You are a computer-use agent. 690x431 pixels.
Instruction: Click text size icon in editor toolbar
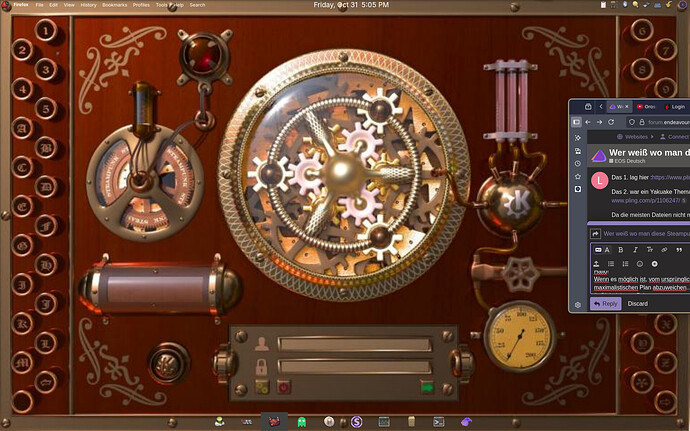coord(650,250)
